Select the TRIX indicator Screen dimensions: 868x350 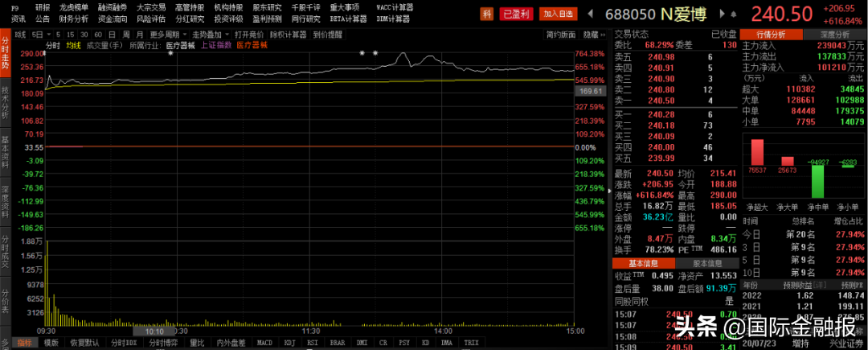pyautogui.click(x=471, y=343)
